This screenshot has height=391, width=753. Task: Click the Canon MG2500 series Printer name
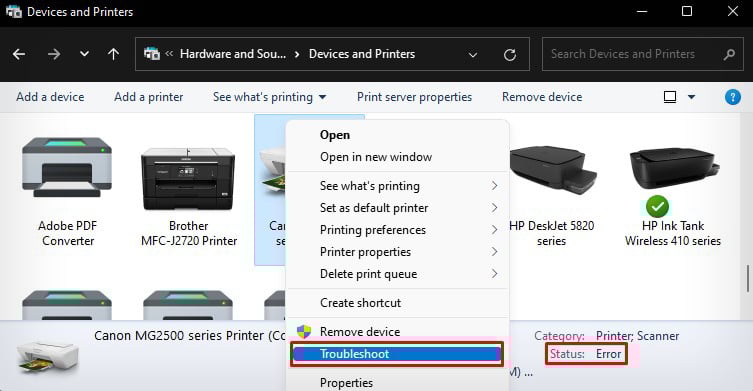[x=190, y=336]
